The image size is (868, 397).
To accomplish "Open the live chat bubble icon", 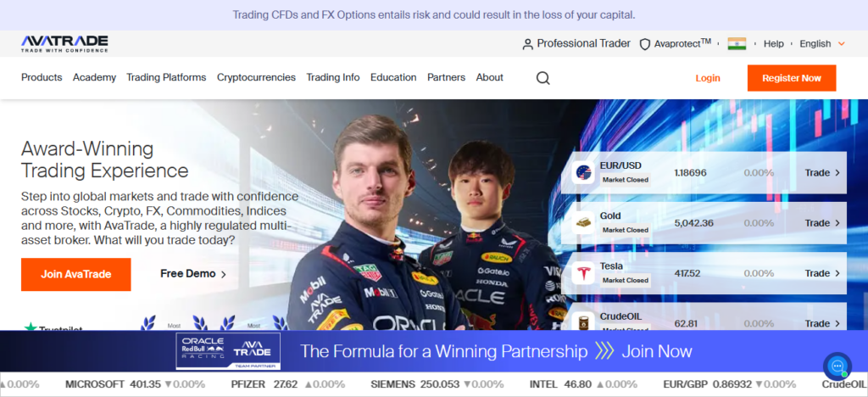I will coord(837,366).
